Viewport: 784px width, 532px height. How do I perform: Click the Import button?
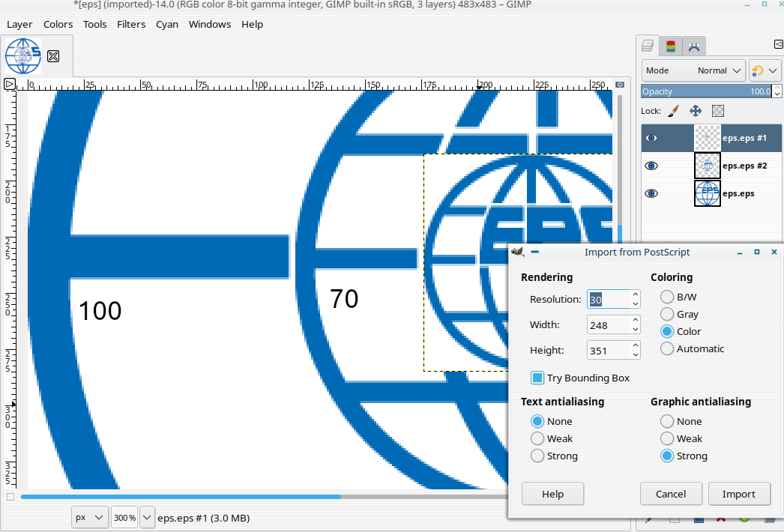[x=738, y=494]
